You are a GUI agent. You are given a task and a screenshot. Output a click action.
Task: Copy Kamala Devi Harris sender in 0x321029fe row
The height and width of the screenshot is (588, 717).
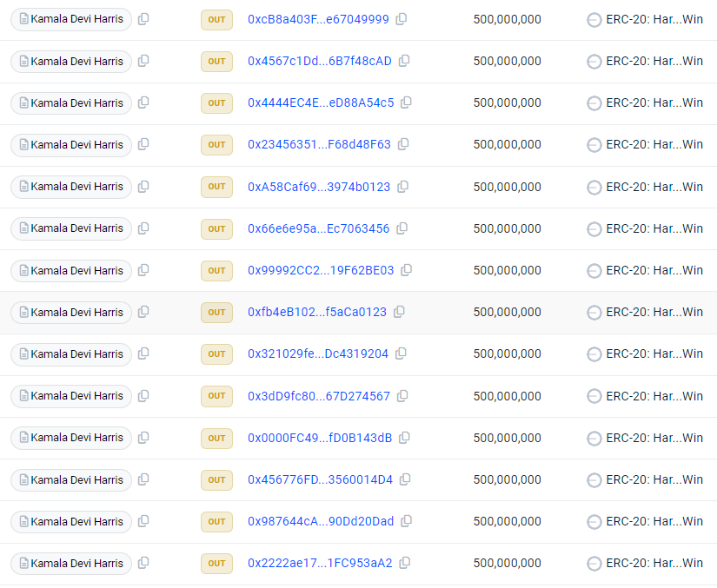tap(143, 353)
